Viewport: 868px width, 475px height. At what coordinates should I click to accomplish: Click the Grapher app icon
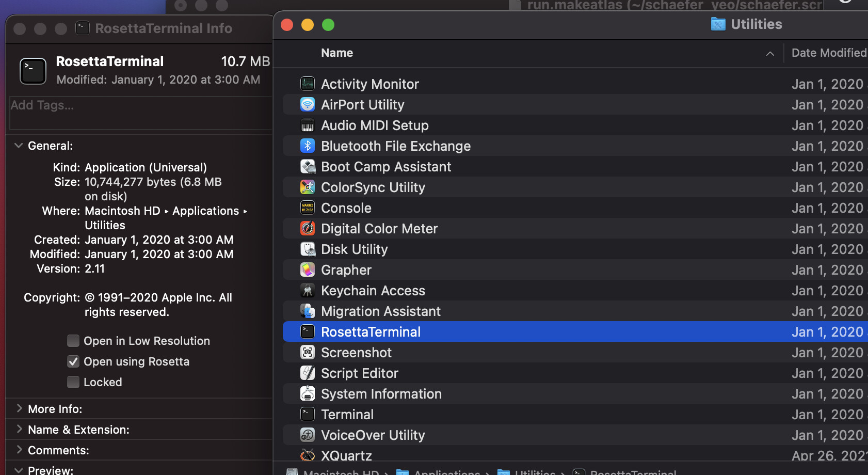tap(308, 270)
